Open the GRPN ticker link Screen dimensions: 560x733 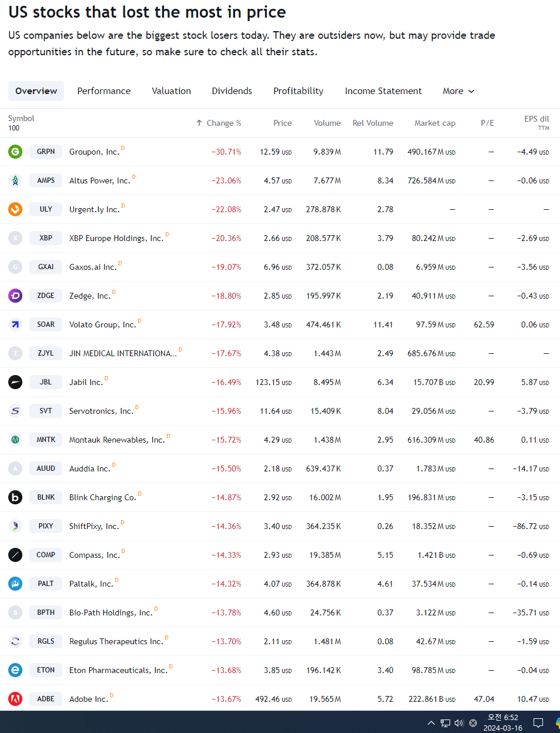tap(46, 152)
